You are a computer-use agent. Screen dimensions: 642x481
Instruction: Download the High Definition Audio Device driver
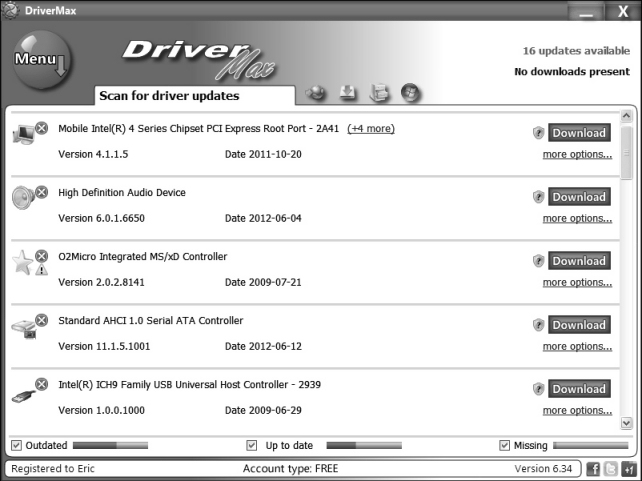pyautogui.click(x=579, y=197)
